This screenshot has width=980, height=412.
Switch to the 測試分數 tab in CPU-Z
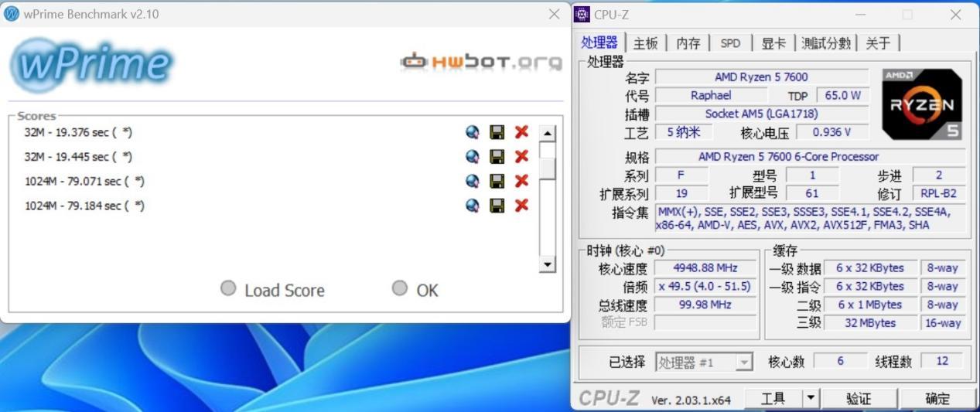pos(826,43)
